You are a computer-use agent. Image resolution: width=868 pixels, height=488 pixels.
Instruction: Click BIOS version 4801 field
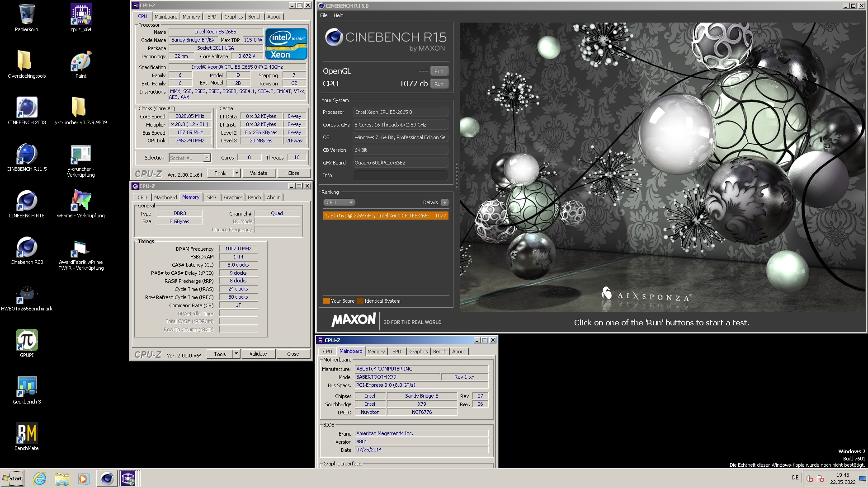click(x=421, y=442)
